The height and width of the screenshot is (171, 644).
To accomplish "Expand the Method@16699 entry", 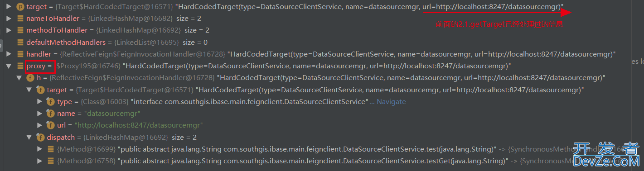I will (x=40, y=149).
